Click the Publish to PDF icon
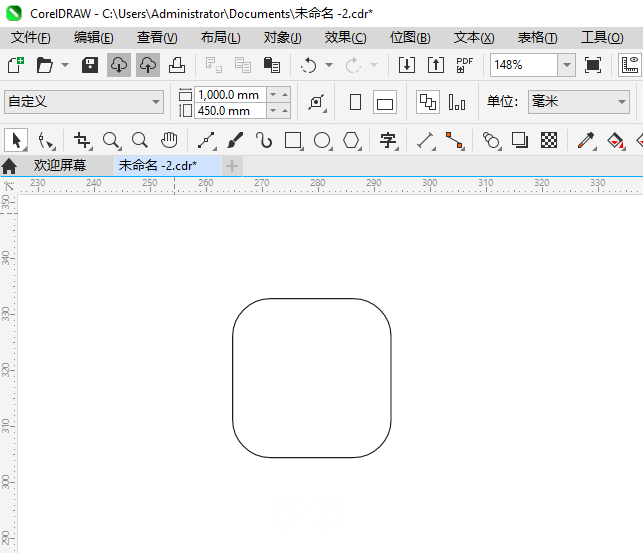 click(465, 65)
